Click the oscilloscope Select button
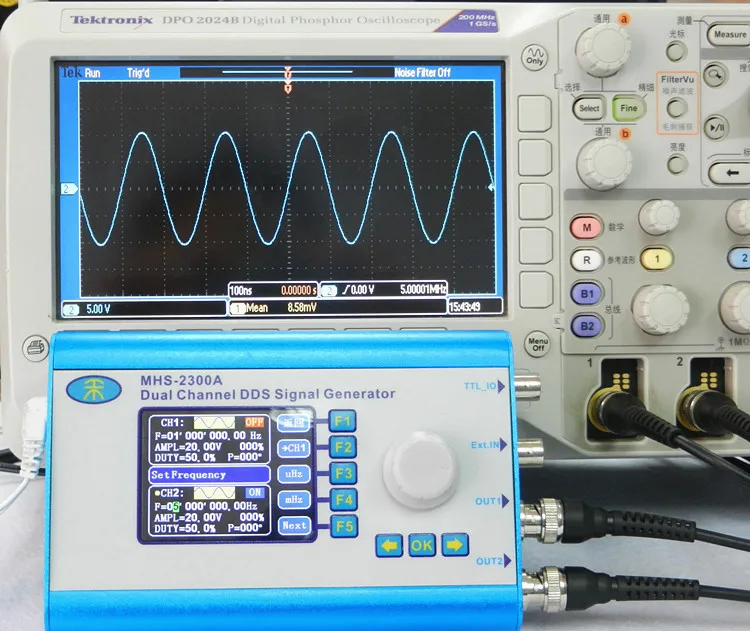Screen dimensions: 750x631 (x=589, y=109)
